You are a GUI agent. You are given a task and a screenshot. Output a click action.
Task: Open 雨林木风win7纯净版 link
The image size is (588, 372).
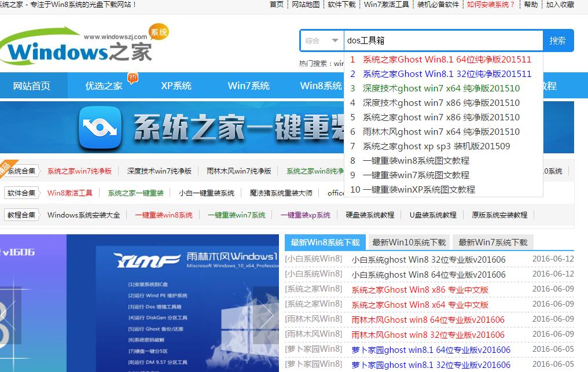click(239, 171)
